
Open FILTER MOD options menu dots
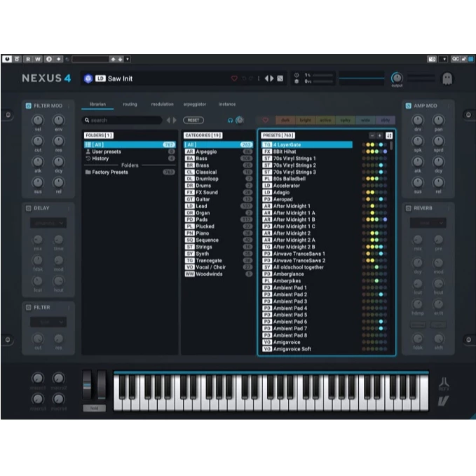69,106
